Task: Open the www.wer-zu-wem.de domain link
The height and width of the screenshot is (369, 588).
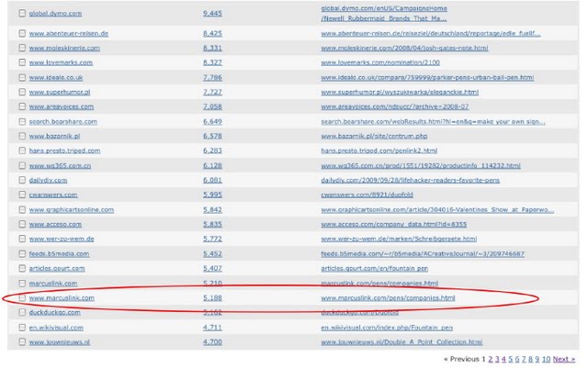Action: pyautogui.click(x=62, y=239)
